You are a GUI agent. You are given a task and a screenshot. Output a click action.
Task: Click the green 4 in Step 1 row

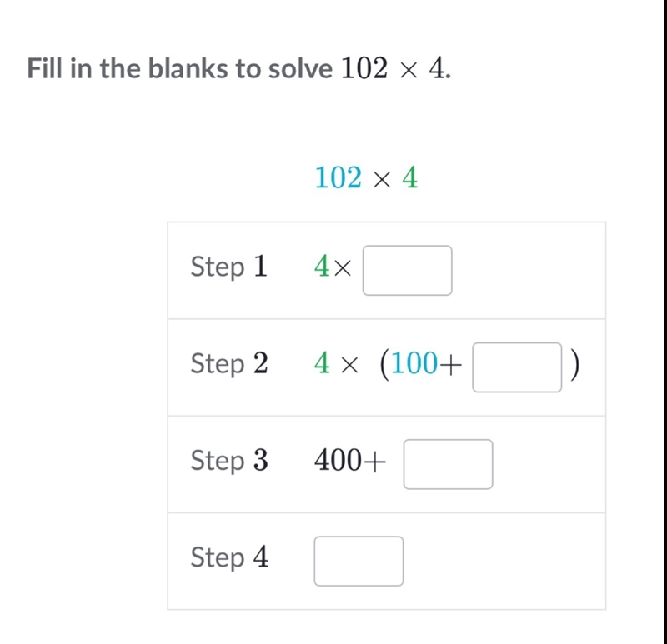tap(322, 267)
